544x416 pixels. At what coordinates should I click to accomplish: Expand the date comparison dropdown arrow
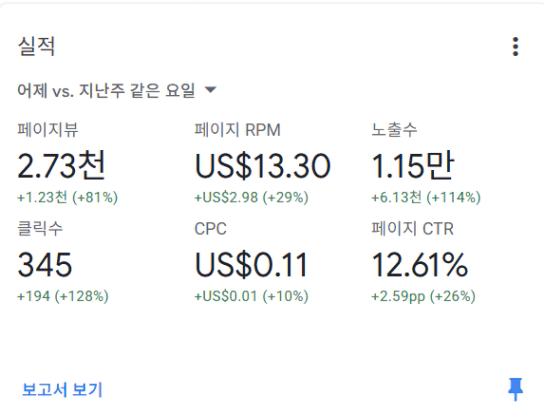tap(210, 90)
